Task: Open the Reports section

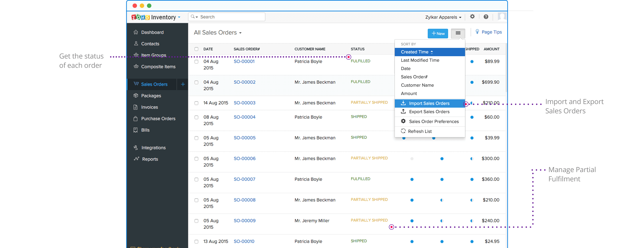Action: click(150, 159)
